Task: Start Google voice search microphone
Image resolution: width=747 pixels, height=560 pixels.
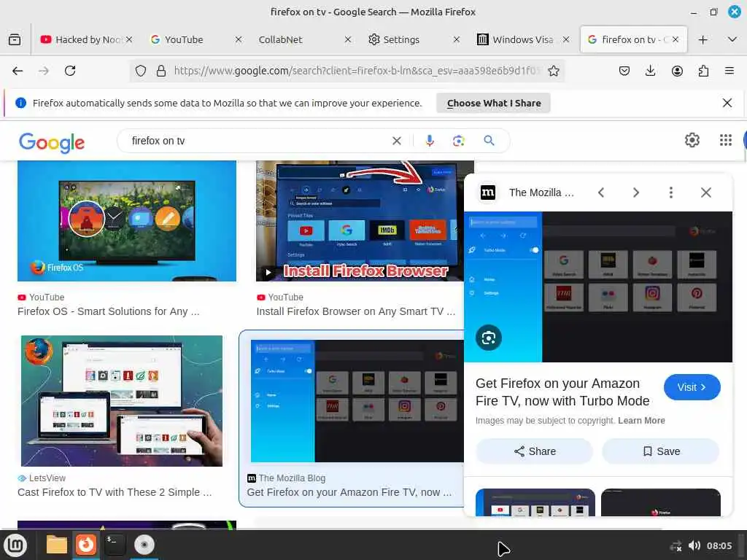Action: coord(429,141)
